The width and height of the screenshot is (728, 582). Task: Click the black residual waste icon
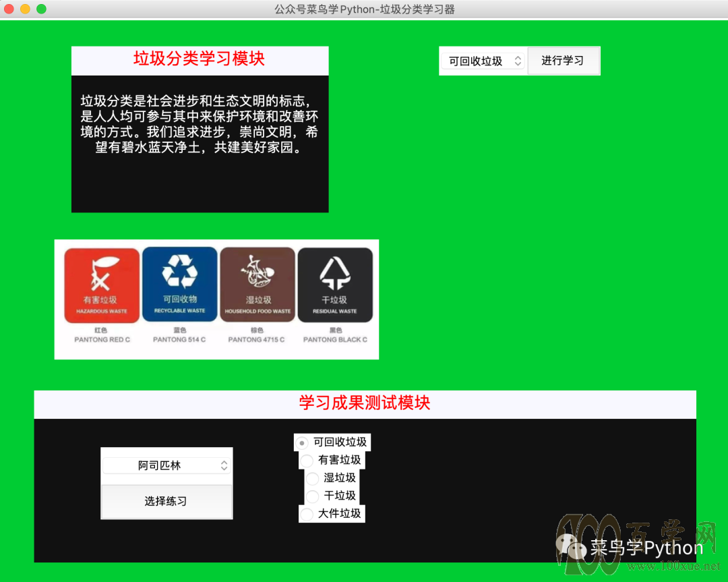(335, 285)
